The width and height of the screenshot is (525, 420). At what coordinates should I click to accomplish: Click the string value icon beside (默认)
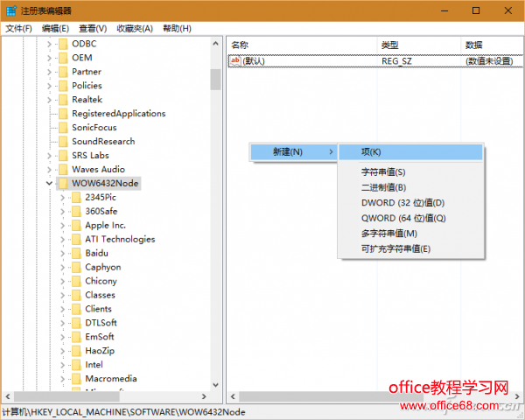click(235, 61)
